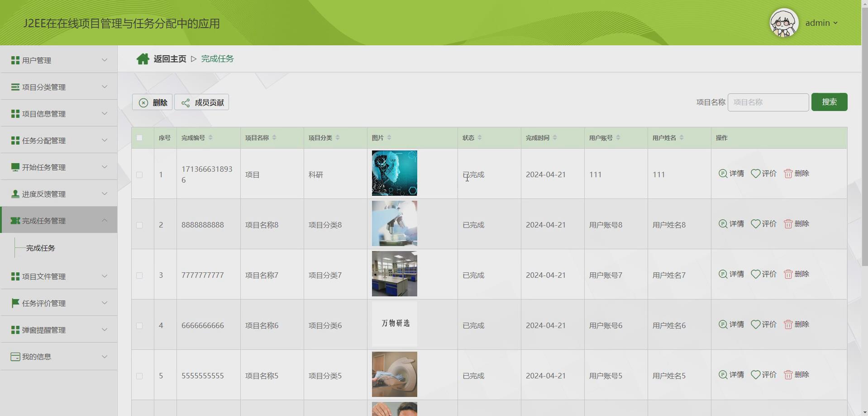868x416 pixels.
Task: Expand the 项目信息管理 menu chevron
Action: pyautogui.click(x=105, y=113)
